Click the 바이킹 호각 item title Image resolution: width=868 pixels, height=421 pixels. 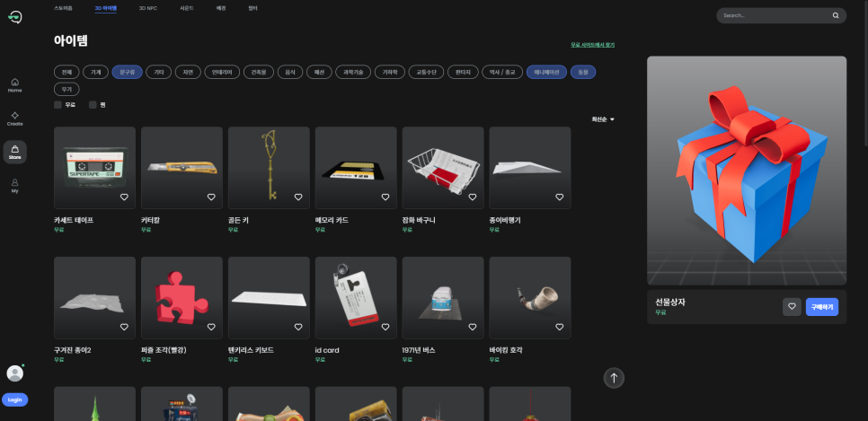(506, 350)
